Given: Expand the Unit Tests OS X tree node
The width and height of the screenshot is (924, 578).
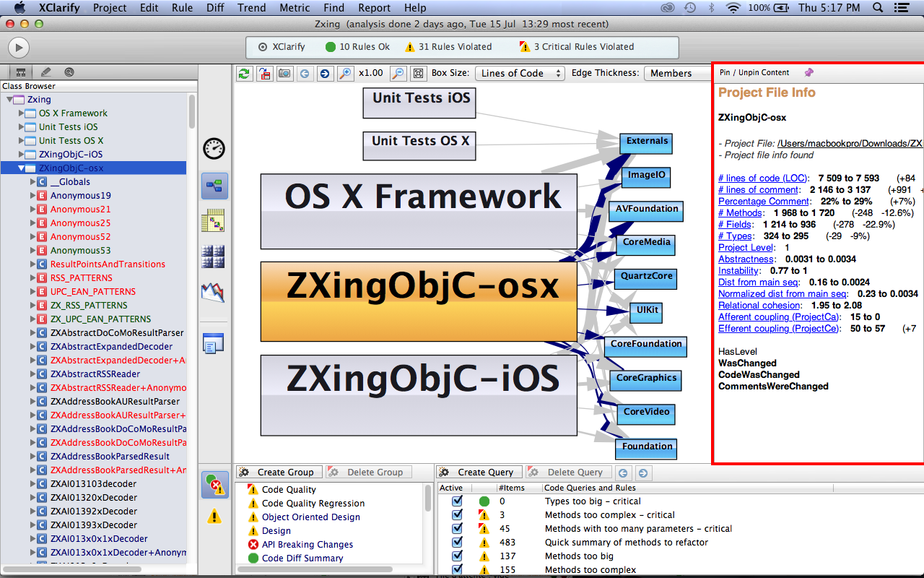Looking at the screenshot, I should [x=21, y=141].
